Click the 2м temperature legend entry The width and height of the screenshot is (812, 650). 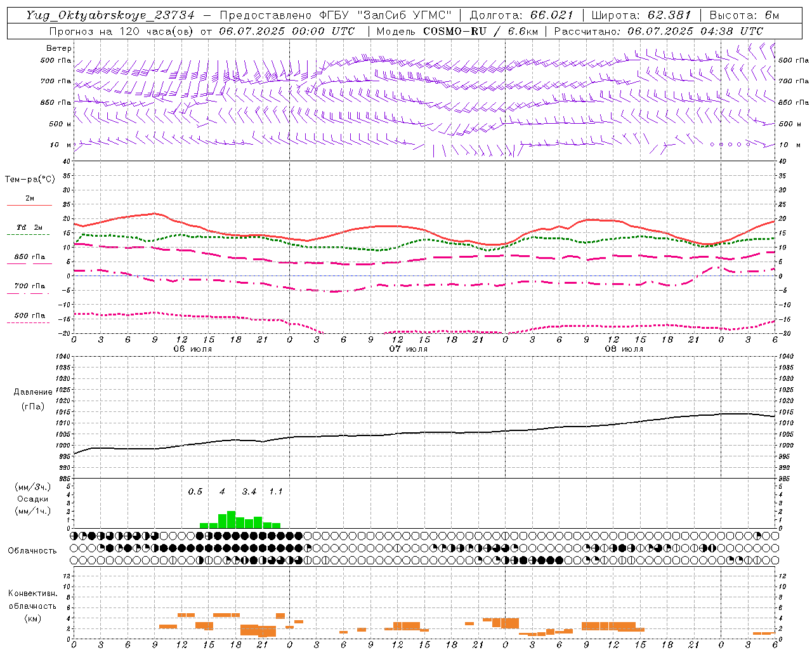[30, 198]
